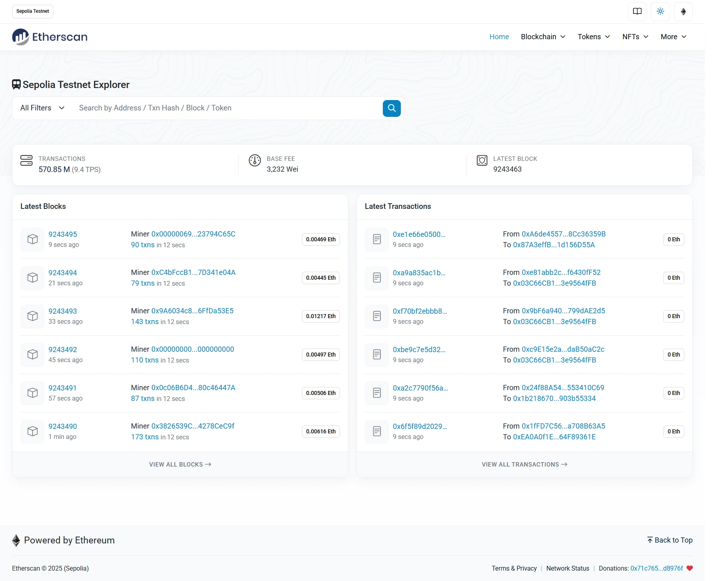
Task: Open block 9243495 link
Action: point(63,234)
